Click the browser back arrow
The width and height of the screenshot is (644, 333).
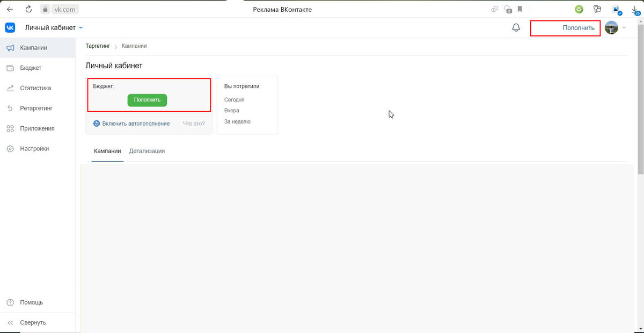tap(10, 9)
